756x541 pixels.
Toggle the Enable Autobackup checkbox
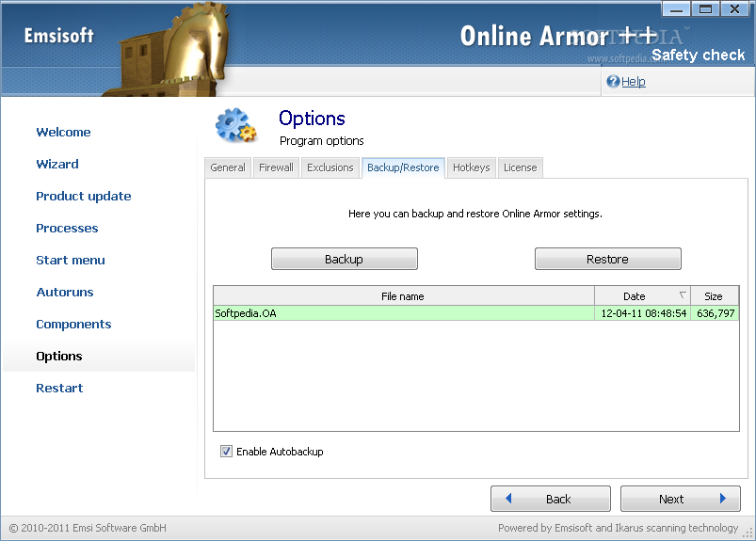coord(226,452)
